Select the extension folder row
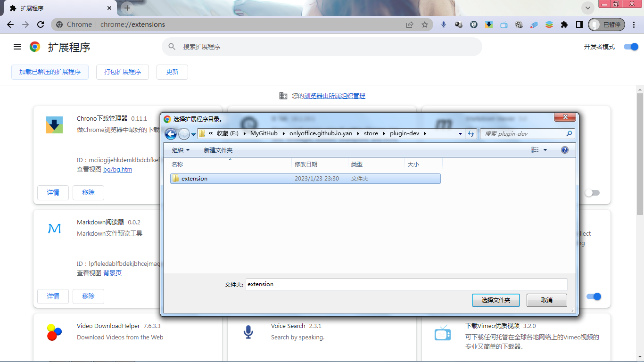Viewport: 644px width, 362px height. 305,179
